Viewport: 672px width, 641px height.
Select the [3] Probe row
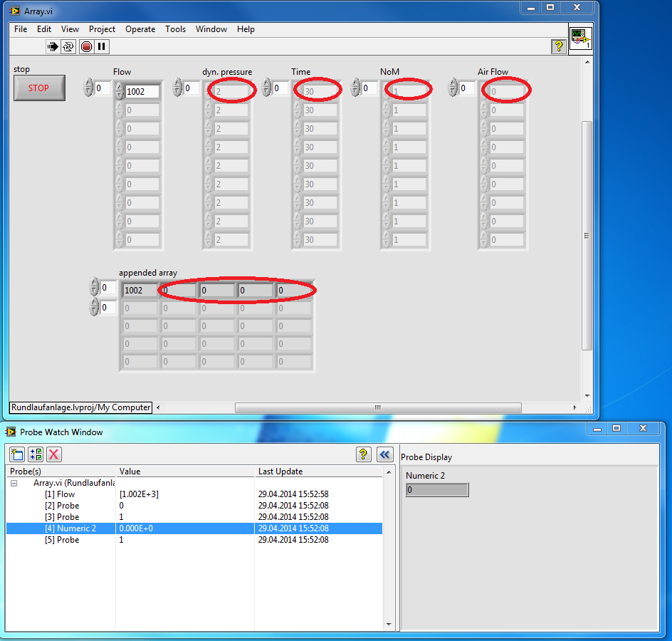[194, 516]
